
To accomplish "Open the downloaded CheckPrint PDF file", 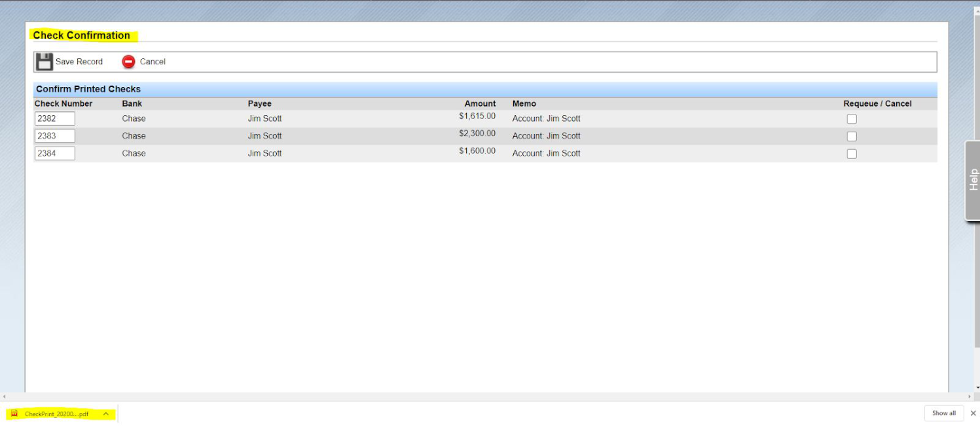I will (x=56, y=414).
